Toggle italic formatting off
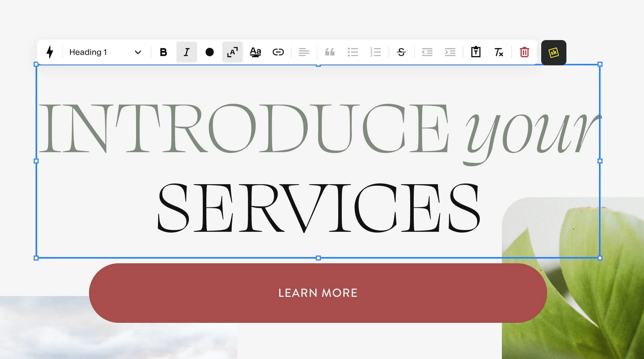Image resolution: width=644 pixels, height=359 pixels. [186, 52]
